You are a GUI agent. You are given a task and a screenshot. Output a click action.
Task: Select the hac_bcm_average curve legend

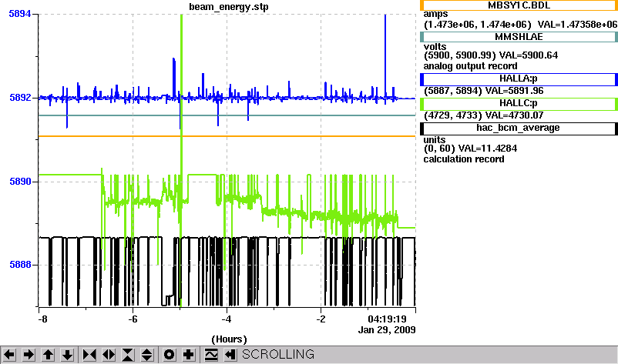[519, 129]
